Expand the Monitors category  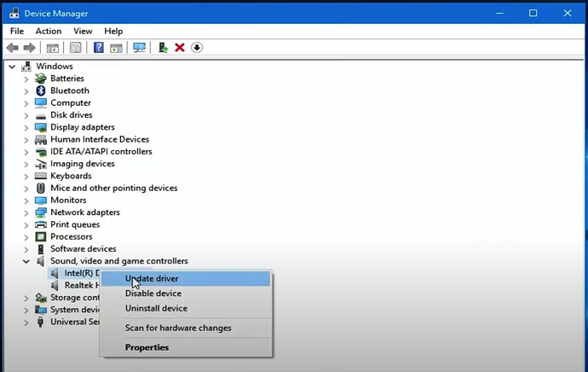pyautogui.click(x=26, y=201)
